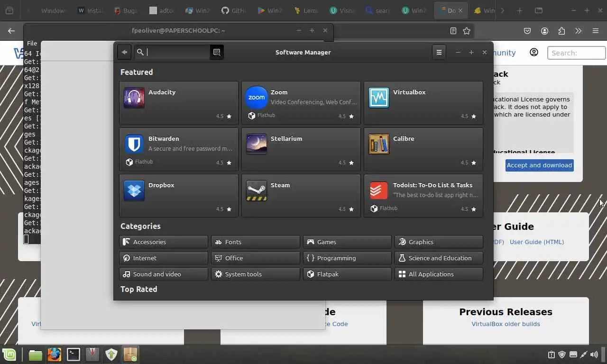Open the Sound and video category
The image size is (607, 364).
coord(164,274)
